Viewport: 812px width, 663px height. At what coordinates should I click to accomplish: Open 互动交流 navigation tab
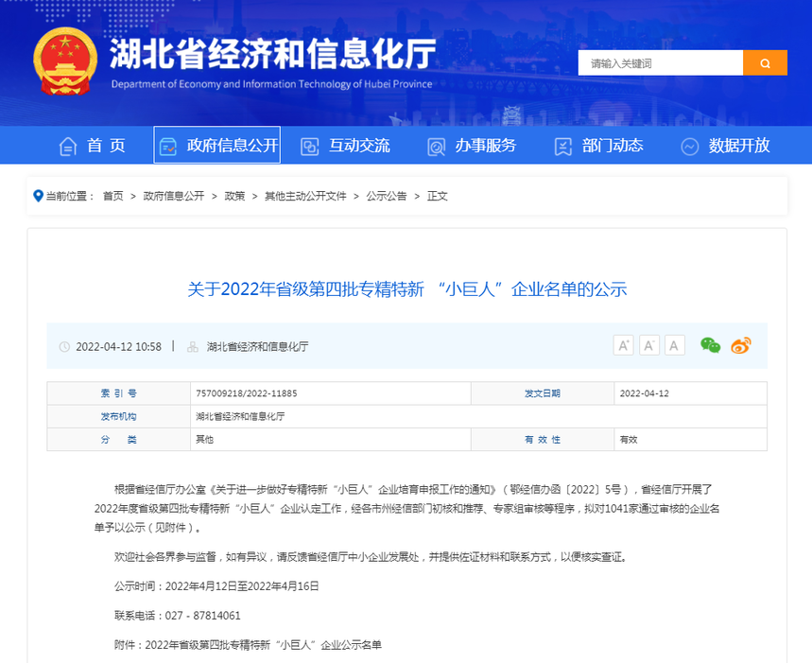point(359,146)
